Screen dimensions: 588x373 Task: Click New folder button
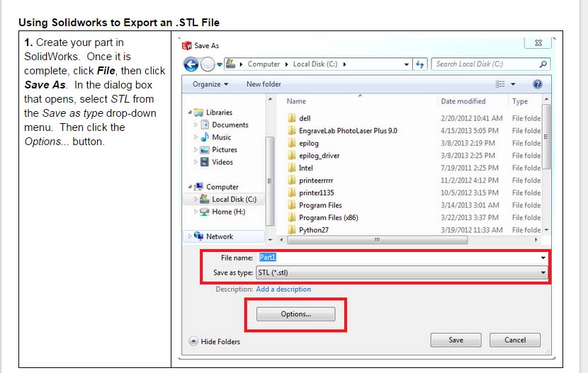(264, 84)
